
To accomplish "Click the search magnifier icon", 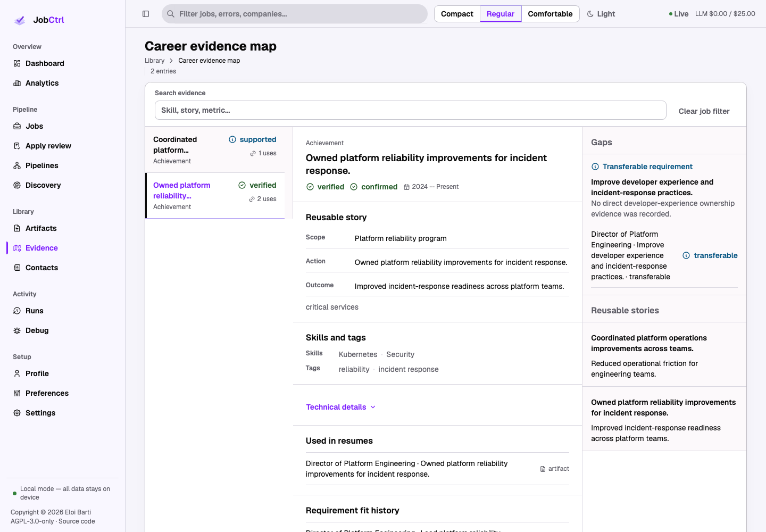I will tap(171, 14).
